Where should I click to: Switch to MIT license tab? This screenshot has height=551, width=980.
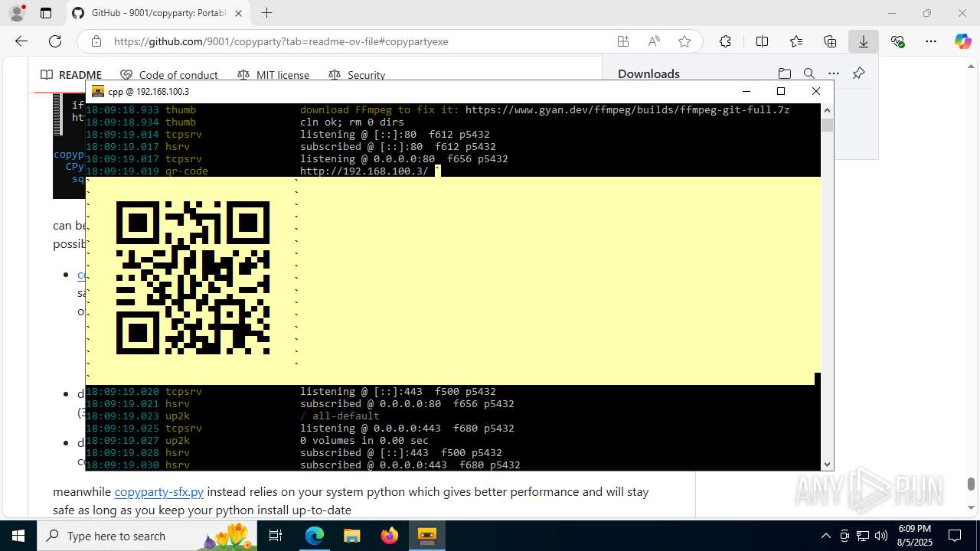click(x=273, y=75)
